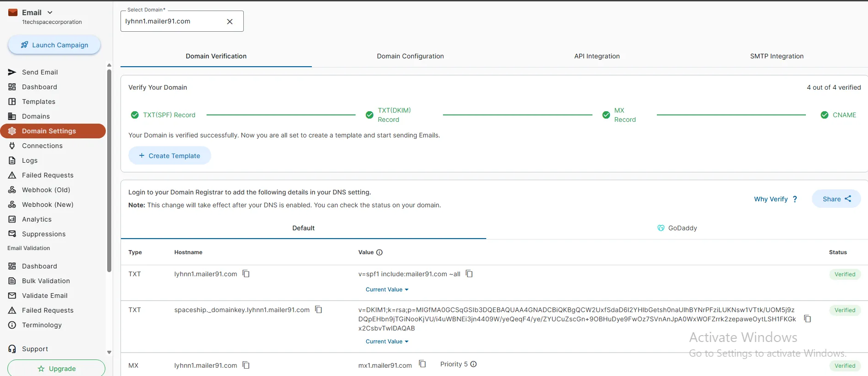Copy the SPF record value
The image size is (868, 376).
click(x=469, y=274)
